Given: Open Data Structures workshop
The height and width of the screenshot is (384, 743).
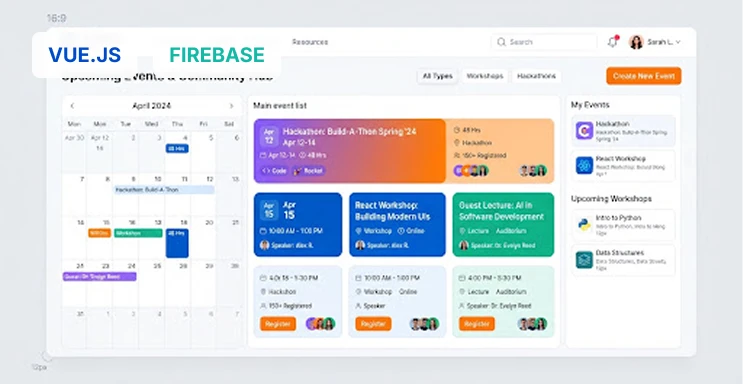Looking at the screenshot, I should click(x=623, y=260).
